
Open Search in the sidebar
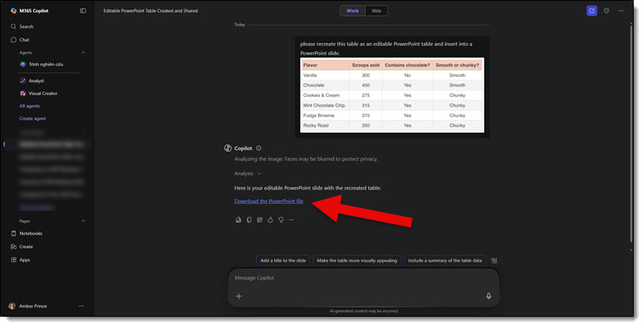click(26, 27)
